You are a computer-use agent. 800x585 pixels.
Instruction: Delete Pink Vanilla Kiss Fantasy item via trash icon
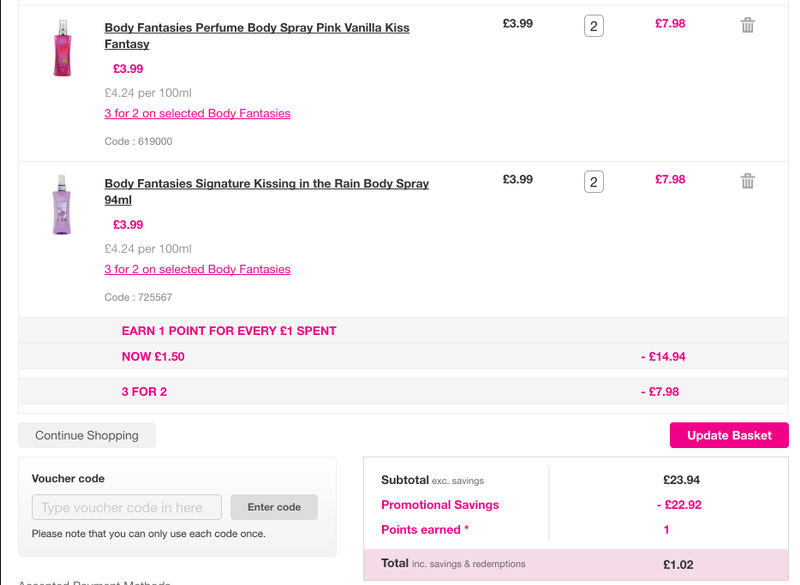(x=747, y=25)
